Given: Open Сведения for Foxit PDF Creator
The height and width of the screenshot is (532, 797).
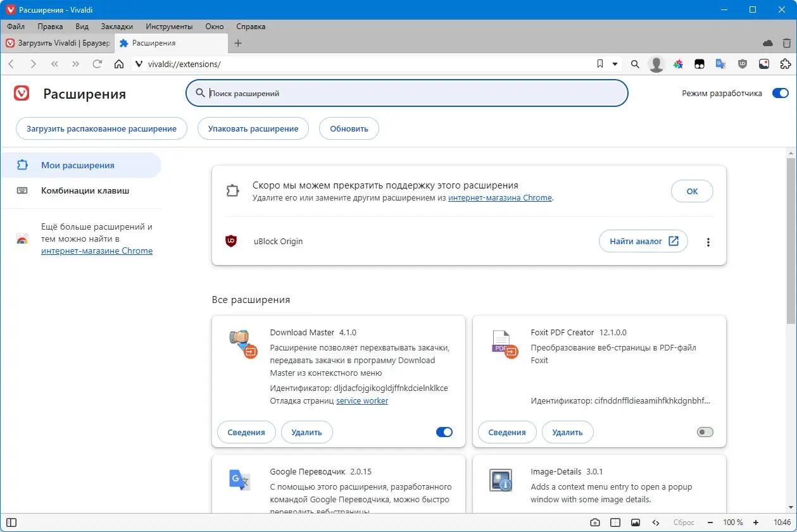Looking at the screenshot, I should click(507, 432).
